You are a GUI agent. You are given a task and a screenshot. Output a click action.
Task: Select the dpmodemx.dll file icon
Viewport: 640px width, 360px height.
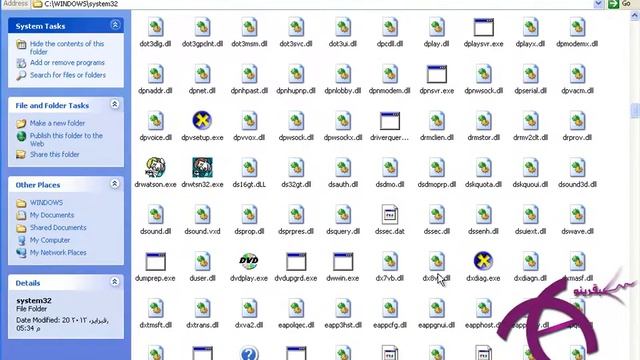577,27
